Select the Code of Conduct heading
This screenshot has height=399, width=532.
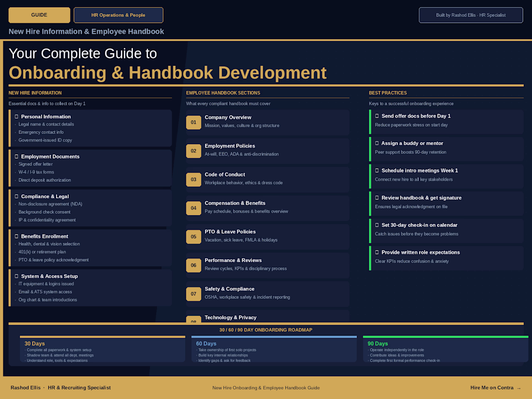pyautogui.click(x=224, y=175)
